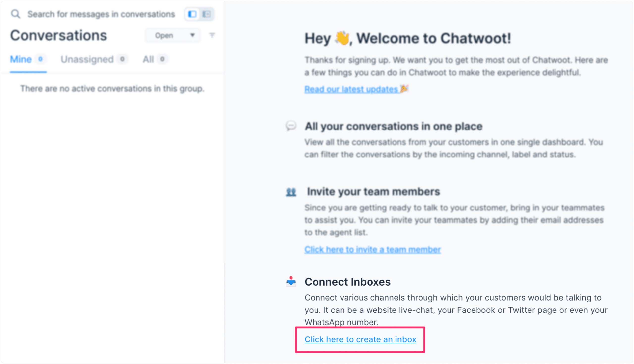Screen dimensions: 634x364
Task: Click the waving hand emoji
Action: click(x=342, y=38)
